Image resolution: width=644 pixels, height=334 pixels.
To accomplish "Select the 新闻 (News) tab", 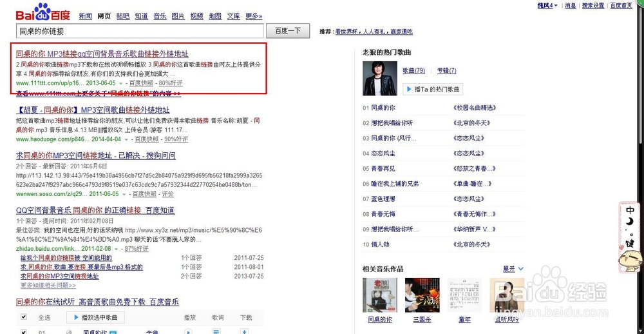I will [85, 16].
